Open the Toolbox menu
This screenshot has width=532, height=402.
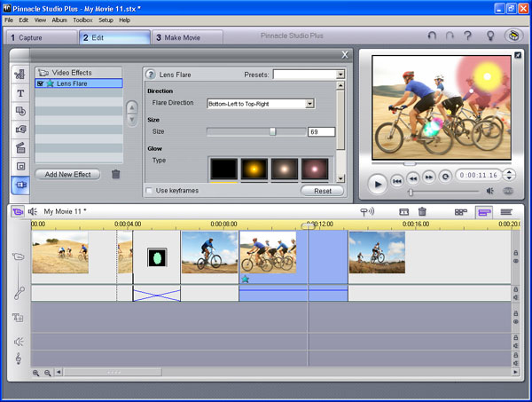(82, 20)
